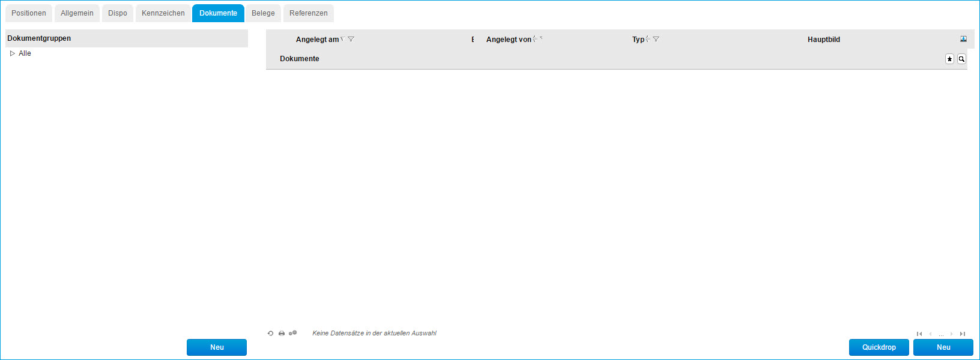Click the print icon below the table
The width and height of the screenshot is (980, 360).
282,333
